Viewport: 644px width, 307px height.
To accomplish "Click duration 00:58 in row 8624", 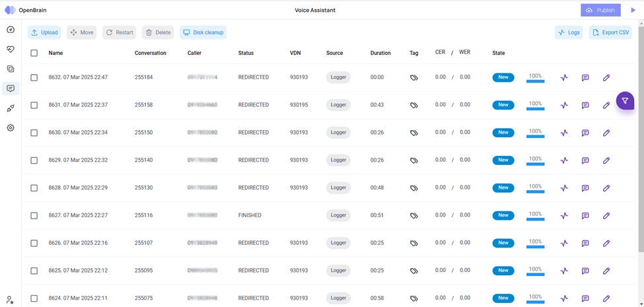I will click(x=377, y=298).
